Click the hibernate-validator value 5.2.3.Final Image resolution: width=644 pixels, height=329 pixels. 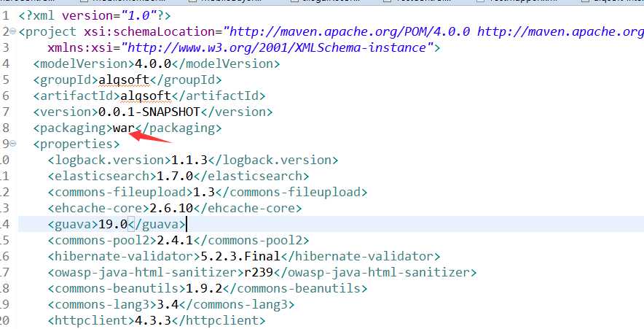coord(240,256)
